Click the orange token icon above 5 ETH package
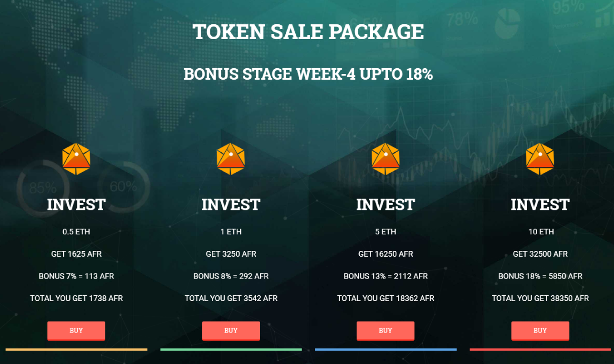614x364 pixels. point(385,159)
